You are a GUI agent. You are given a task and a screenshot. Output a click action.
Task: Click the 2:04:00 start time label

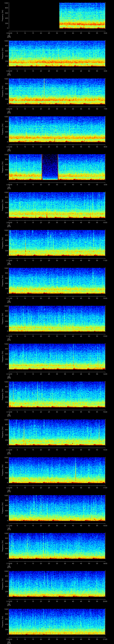tap(9, 33)
